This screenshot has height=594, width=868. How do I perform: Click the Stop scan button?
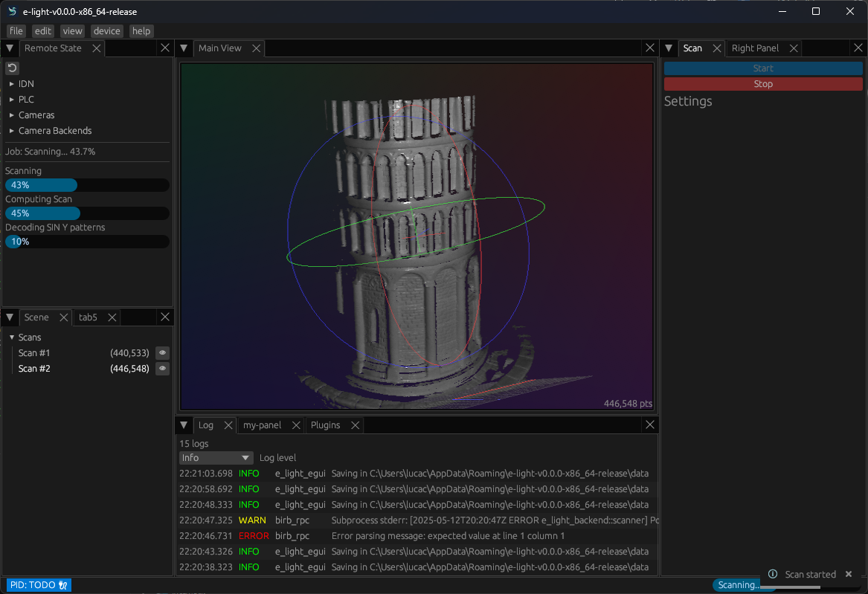(x=763, y=84)
